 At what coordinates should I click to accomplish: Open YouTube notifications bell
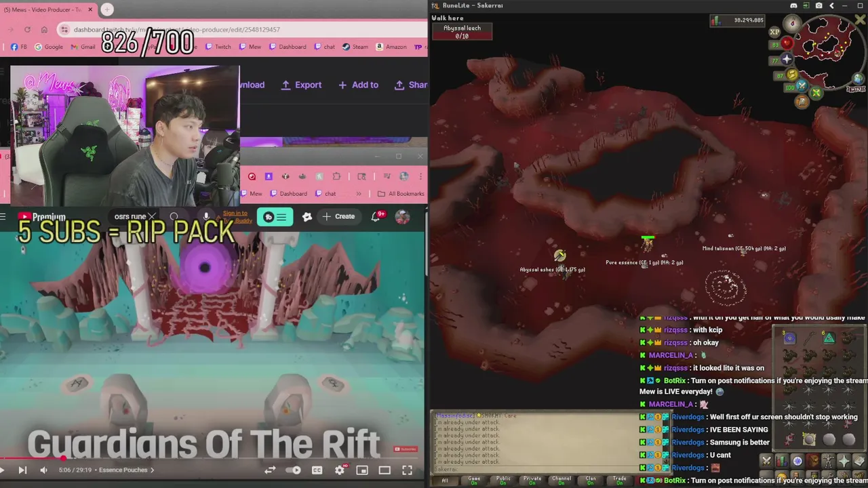point(377,217)
